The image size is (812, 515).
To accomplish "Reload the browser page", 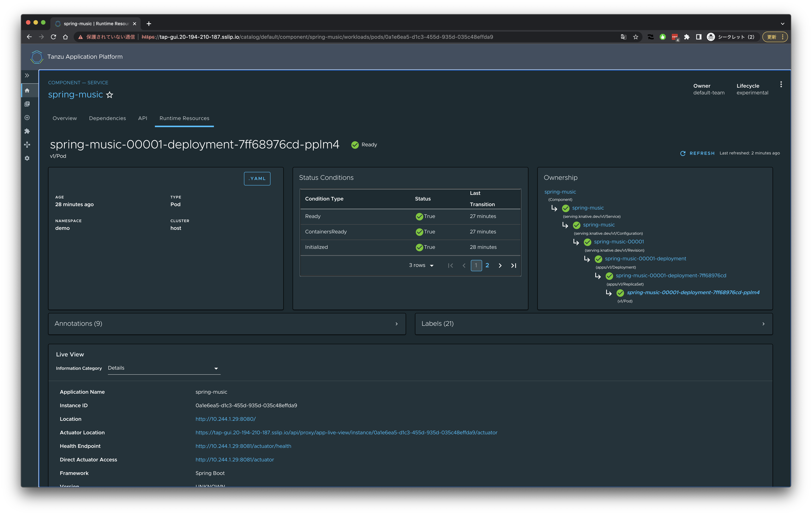I will click(x=53, y=37).
